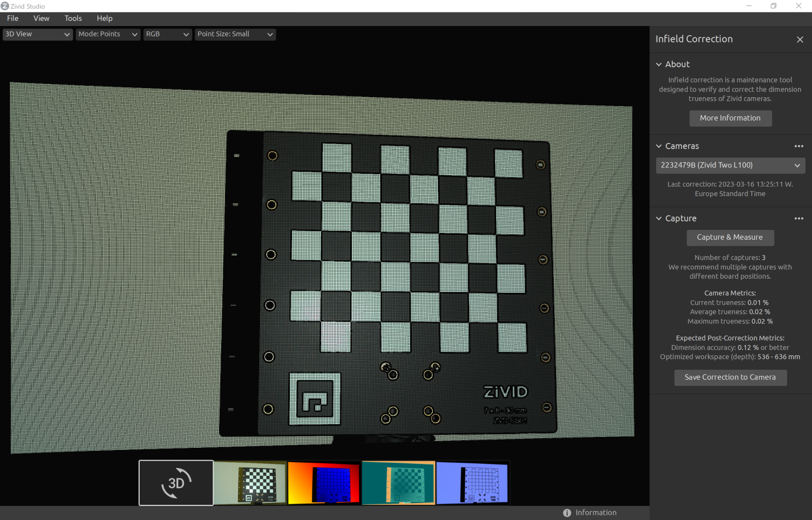
Task: Select the blue normals map thumbnail
Action: [473, 483]
